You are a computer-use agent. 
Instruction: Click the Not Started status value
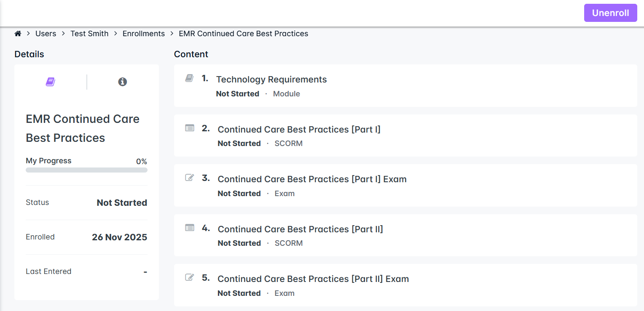[x=122, y=203]
